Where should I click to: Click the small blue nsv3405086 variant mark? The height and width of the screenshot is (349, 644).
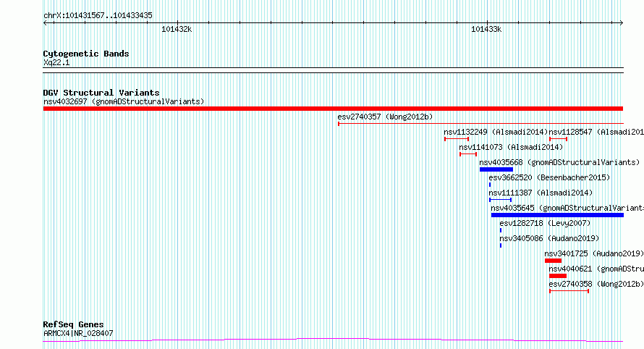pos(501,245)
